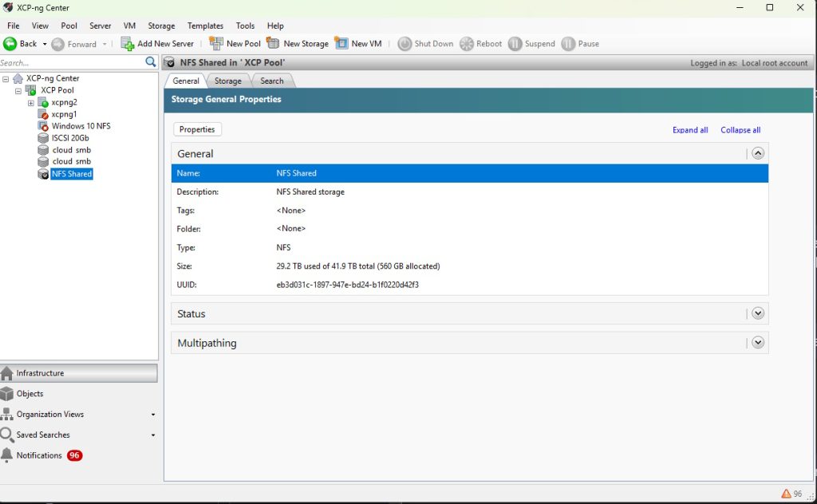817x504 pixels.
Task: Select the Windows 10 NFS storage icon
Action: pyautogui.click(x=44, y=126)
